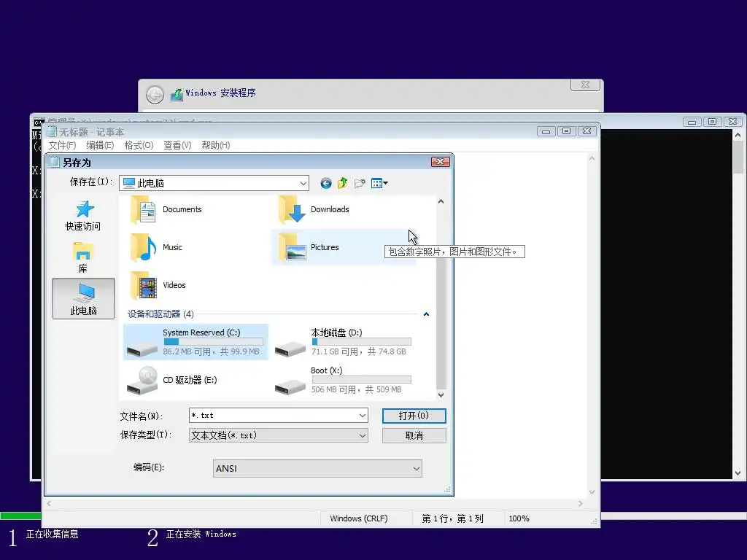The height and width of the screenshot is (560, 747).
Task: Close the 另存为 dialog
Action: point(440,162)
